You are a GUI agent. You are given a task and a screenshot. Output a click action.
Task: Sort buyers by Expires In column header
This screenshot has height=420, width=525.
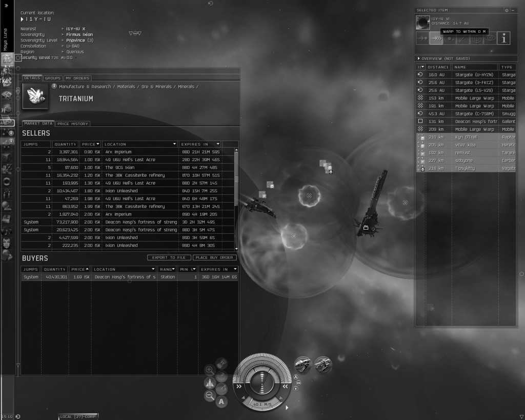pos(218,269)
